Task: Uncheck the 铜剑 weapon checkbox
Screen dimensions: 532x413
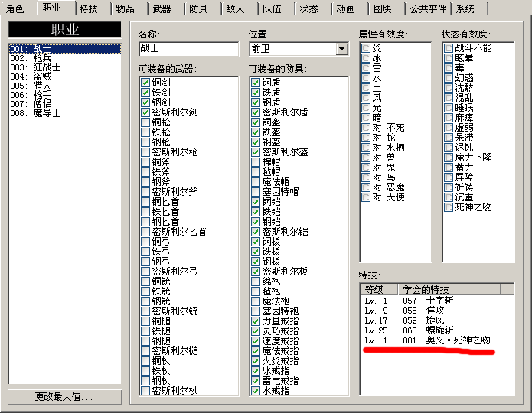Action: coord(145,83)
